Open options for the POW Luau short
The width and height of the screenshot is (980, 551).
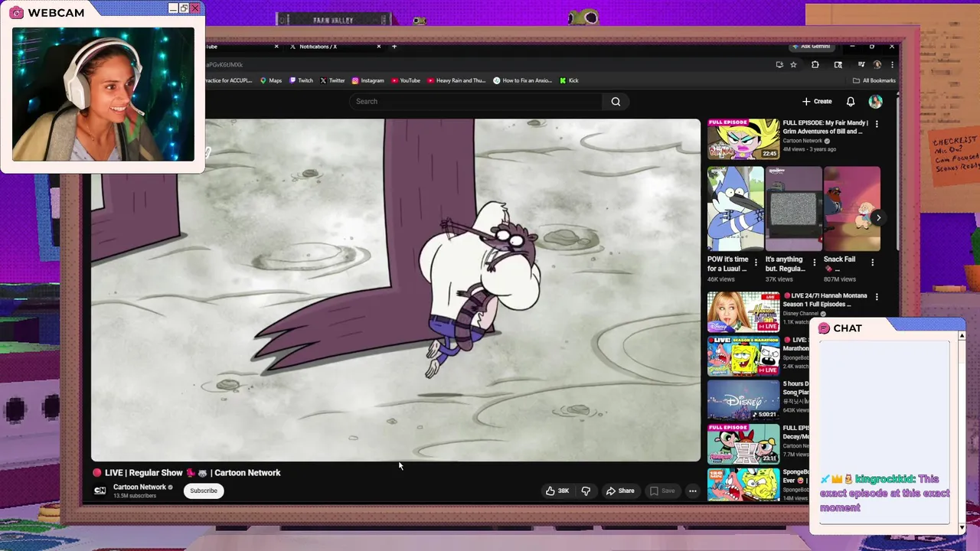(756, 262)
